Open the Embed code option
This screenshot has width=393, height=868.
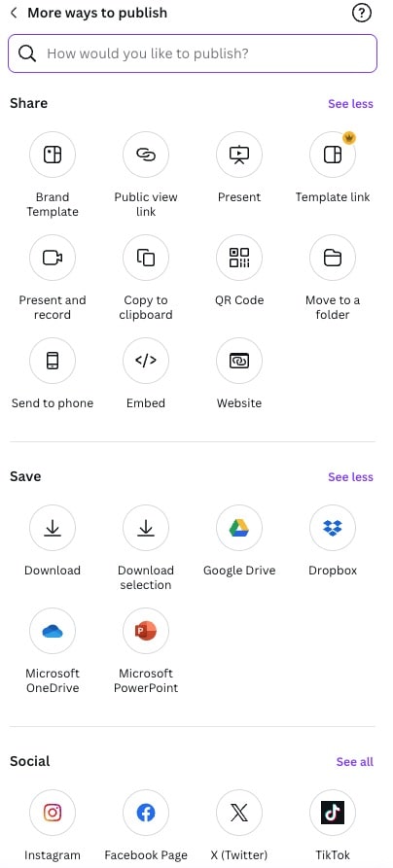tap(146, 361)
